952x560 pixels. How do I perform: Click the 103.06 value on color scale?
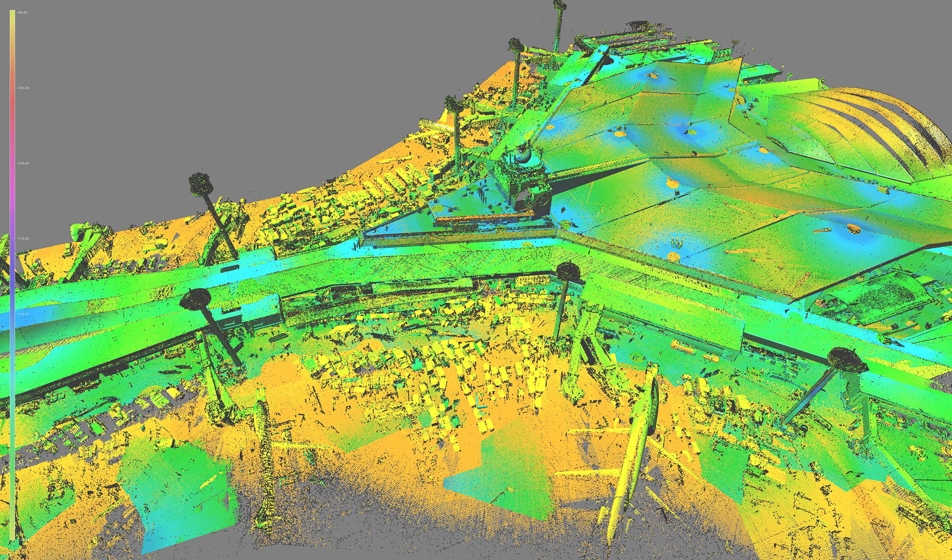(23, 88)
